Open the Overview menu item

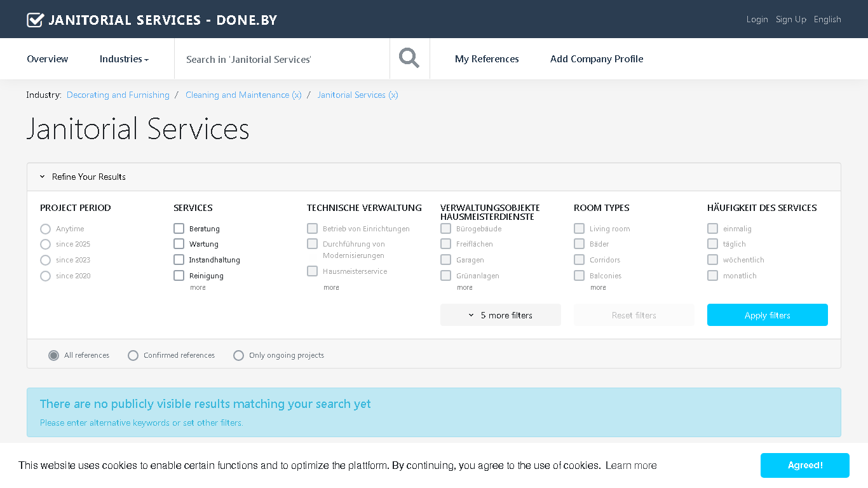click(x=48, y=59)
